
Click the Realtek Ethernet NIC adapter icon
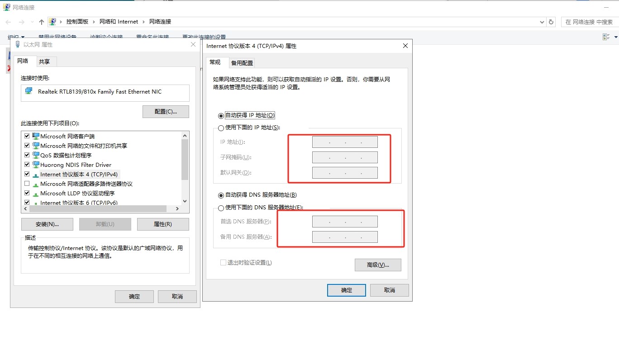29,91
